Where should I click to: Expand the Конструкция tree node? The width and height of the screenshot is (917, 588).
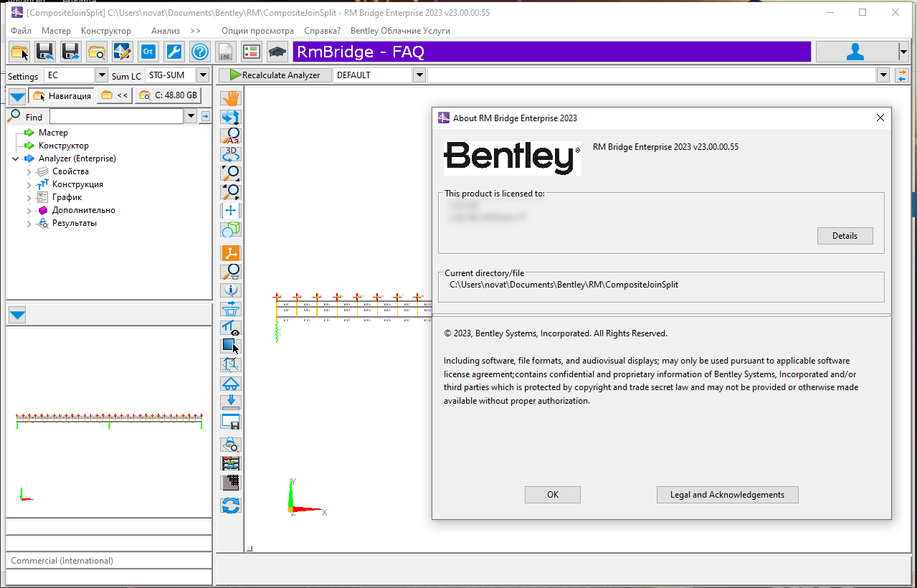[x=29, y=185]
